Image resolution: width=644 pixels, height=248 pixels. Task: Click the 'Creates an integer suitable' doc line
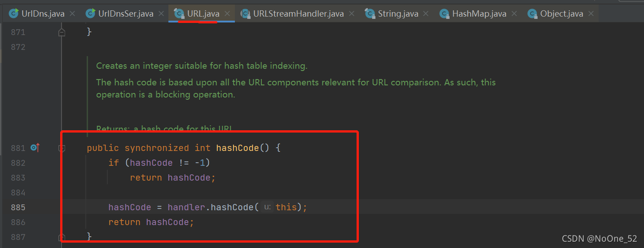tap(202, 66)
